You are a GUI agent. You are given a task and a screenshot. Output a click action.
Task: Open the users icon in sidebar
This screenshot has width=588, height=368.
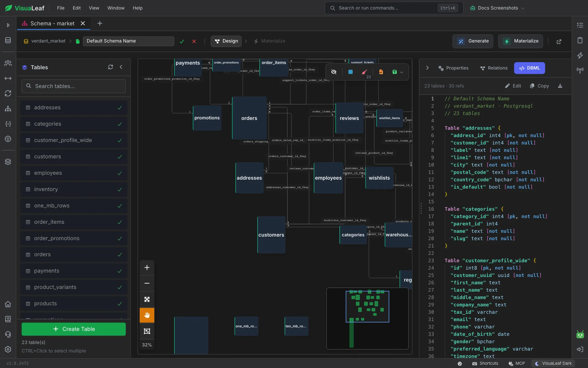8,63
